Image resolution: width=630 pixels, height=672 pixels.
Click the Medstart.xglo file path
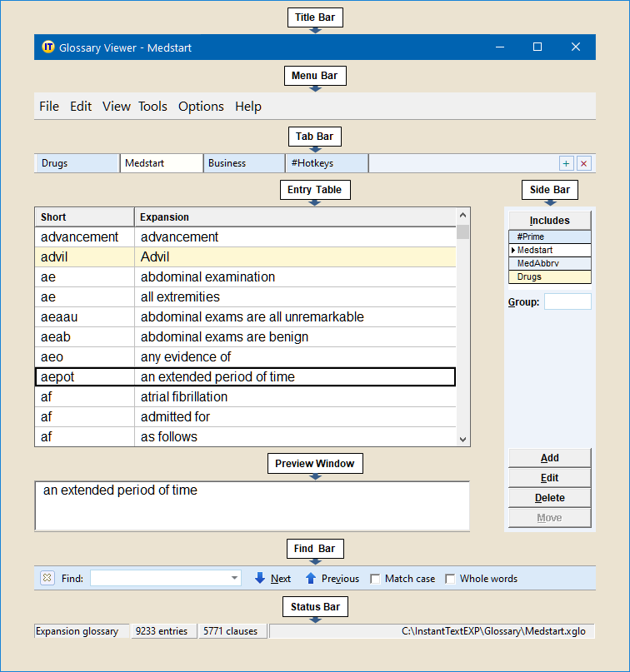click(x=493, y=631)
